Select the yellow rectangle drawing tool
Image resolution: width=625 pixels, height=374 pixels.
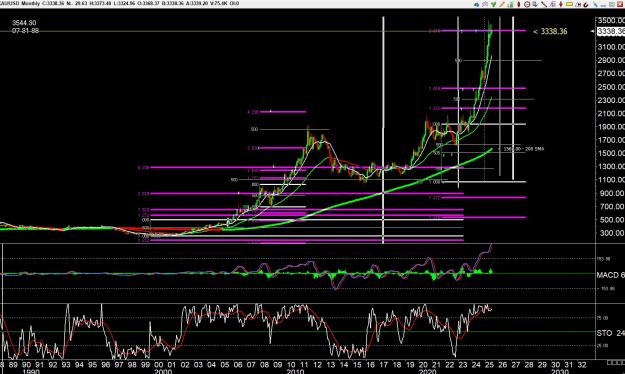point(569,4)
